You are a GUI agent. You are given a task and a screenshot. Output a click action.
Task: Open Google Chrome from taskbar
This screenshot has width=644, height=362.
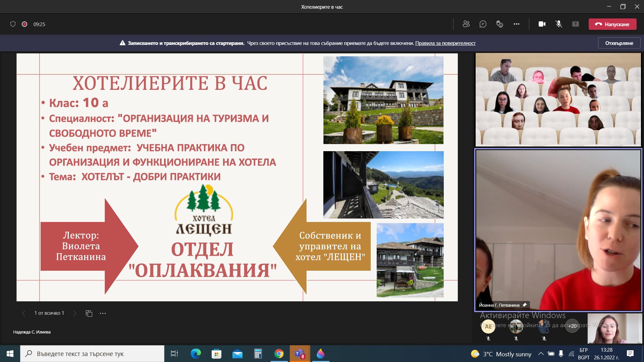coord(279,354)
